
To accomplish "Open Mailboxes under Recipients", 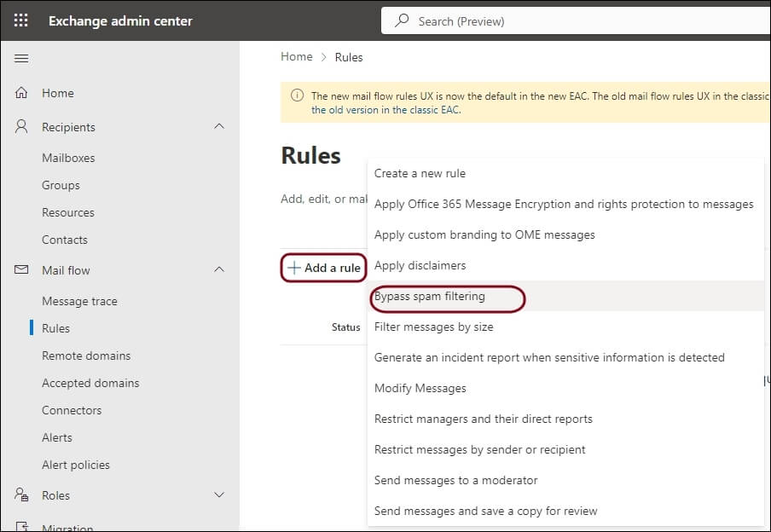I will (68, 158).
